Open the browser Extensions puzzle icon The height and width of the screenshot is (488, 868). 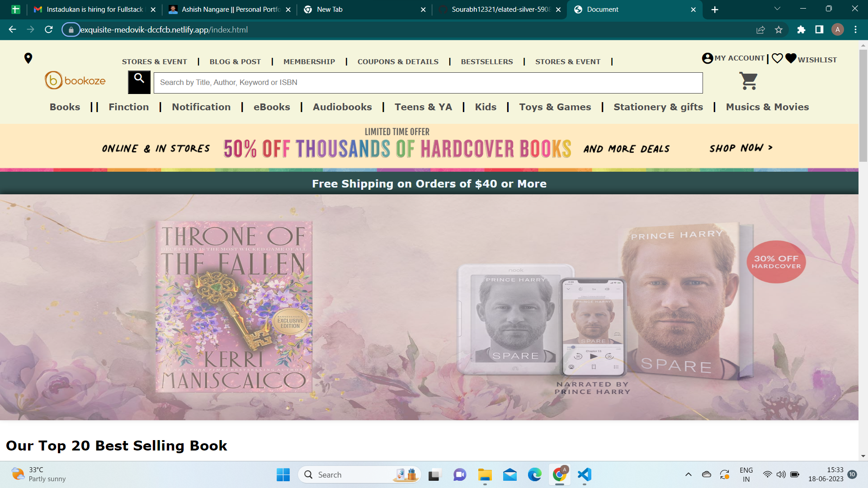801,30
